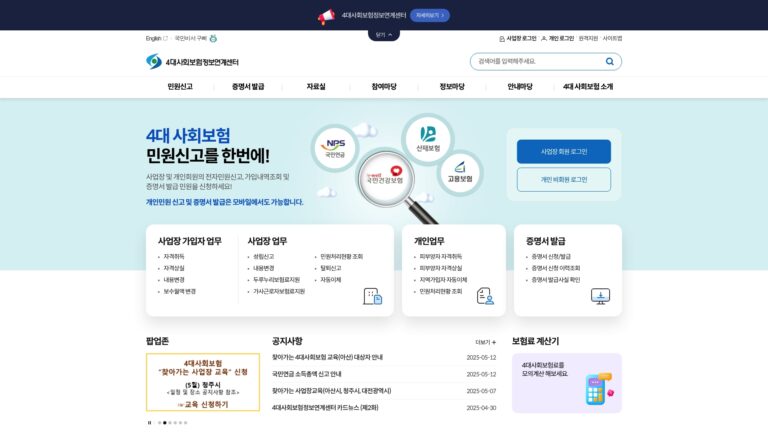Viewport: 768px width, 432px height.
Task: Focus the 검색어를 입력해주세요 search field
Action: (x=539, y=61)
